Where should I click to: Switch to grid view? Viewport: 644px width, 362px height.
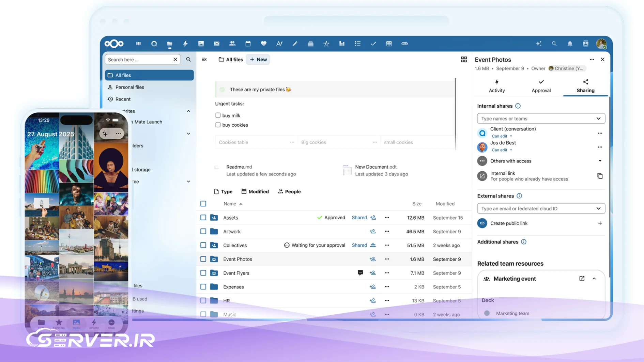click(x=464, y=60)
